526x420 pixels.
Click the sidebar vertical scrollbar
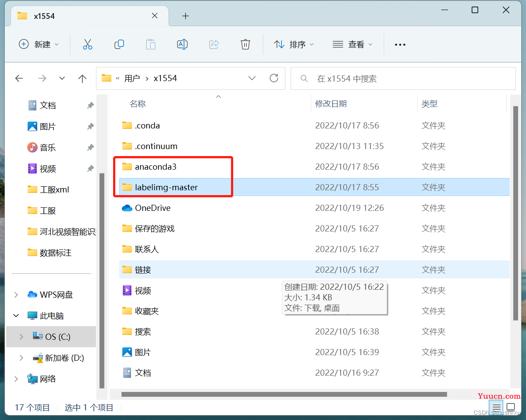pos(102,281)
